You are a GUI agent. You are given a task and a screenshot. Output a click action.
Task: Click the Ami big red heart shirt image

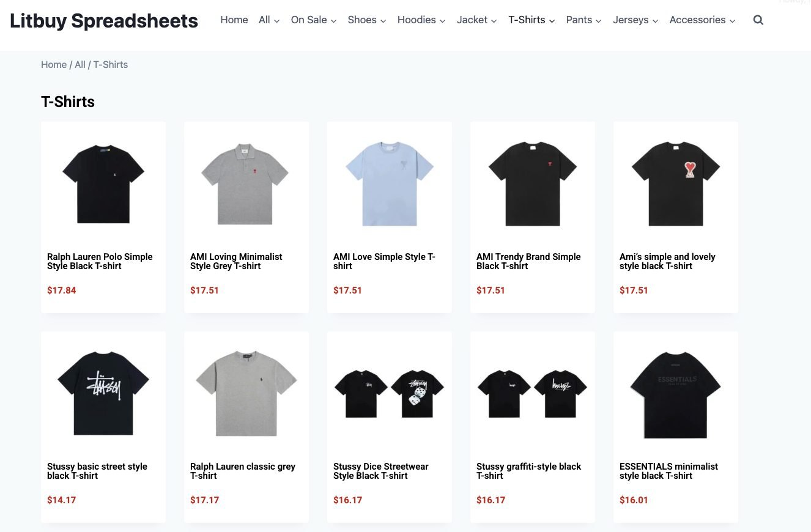[675, 183]
